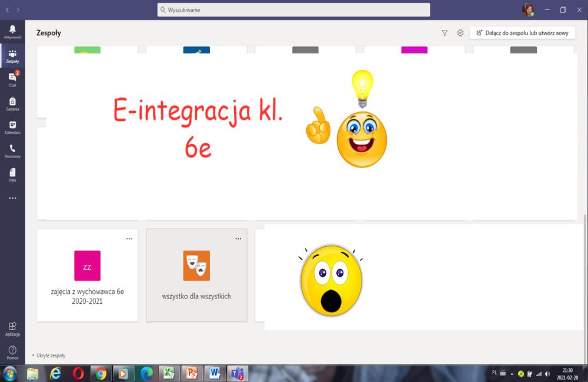Open Aplikacje apps store
The image size is (588, 382).
point(12,329)
